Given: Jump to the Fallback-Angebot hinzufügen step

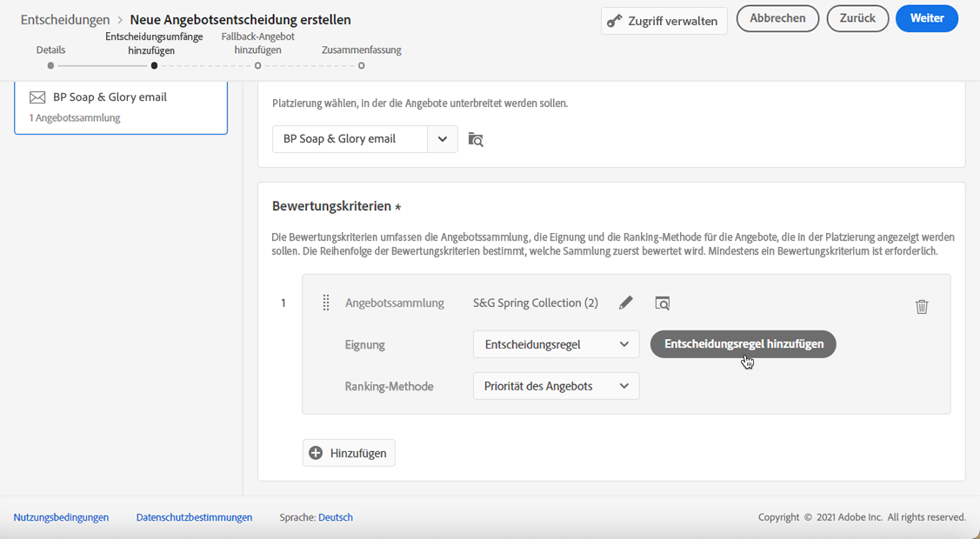Looking at the screenshot, I should click(257, 65).
